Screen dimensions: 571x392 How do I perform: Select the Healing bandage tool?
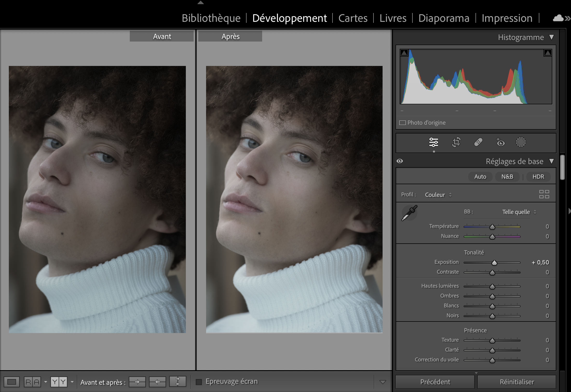pos(478,142)
